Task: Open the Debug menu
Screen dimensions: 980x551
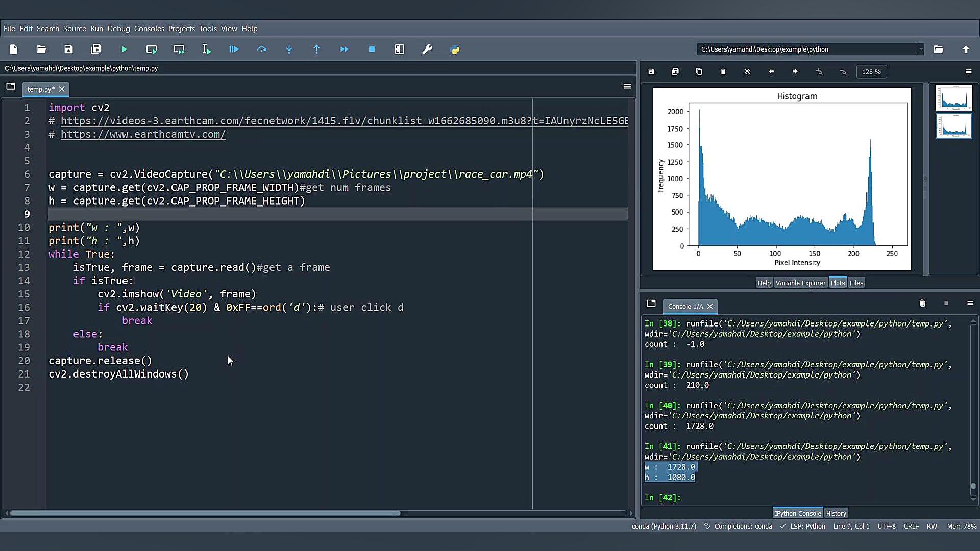Action: point(118,29)
